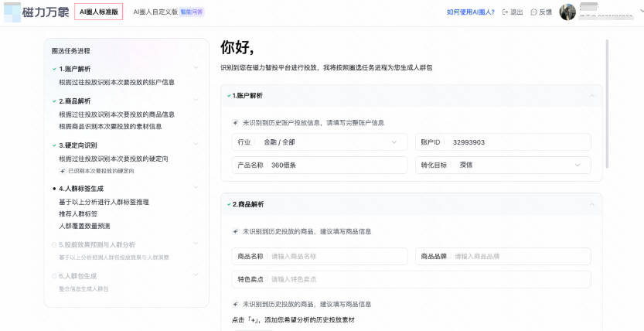644x331 pixels.
Task: Click the 产品名称 360借条 field
Action: point(319,165)
